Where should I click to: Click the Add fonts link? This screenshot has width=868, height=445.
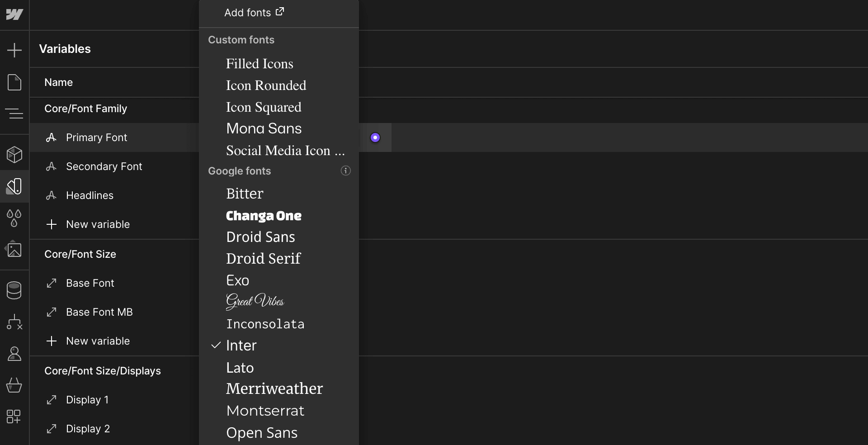[x=254, y=12]
